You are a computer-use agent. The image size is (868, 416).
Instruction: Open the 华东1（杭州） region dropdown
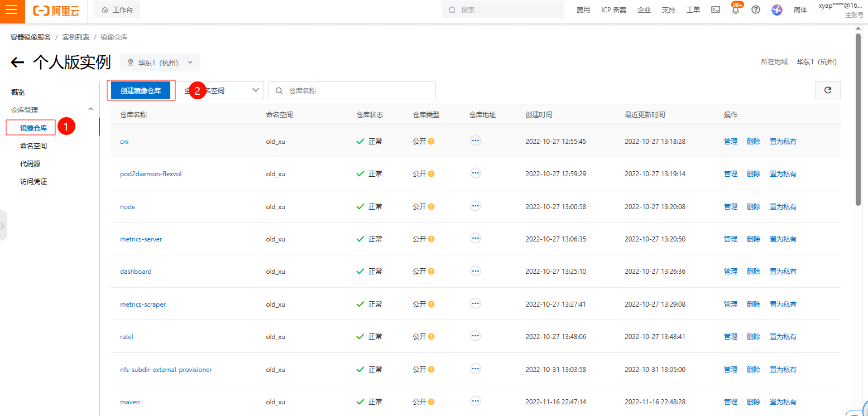[x=160, y=62]
